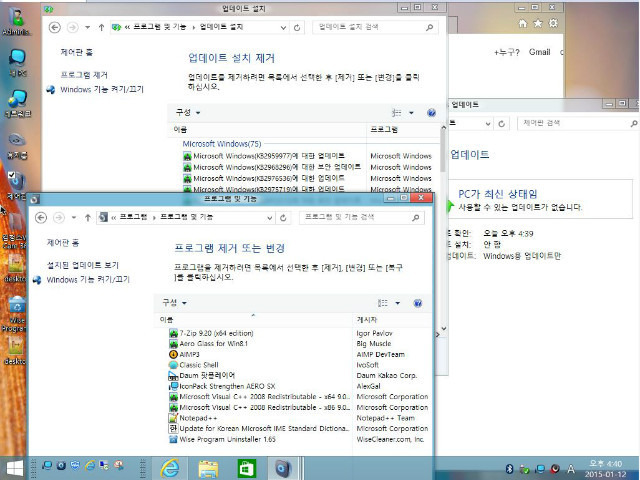
Task: Open Internet Explorer from the taskbar
Action: [170, 468]
